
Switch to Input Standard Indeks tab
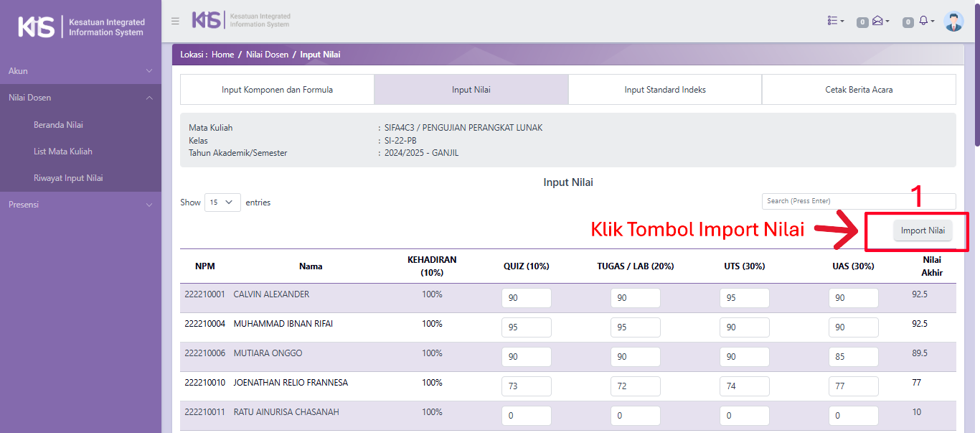[665, 90]
